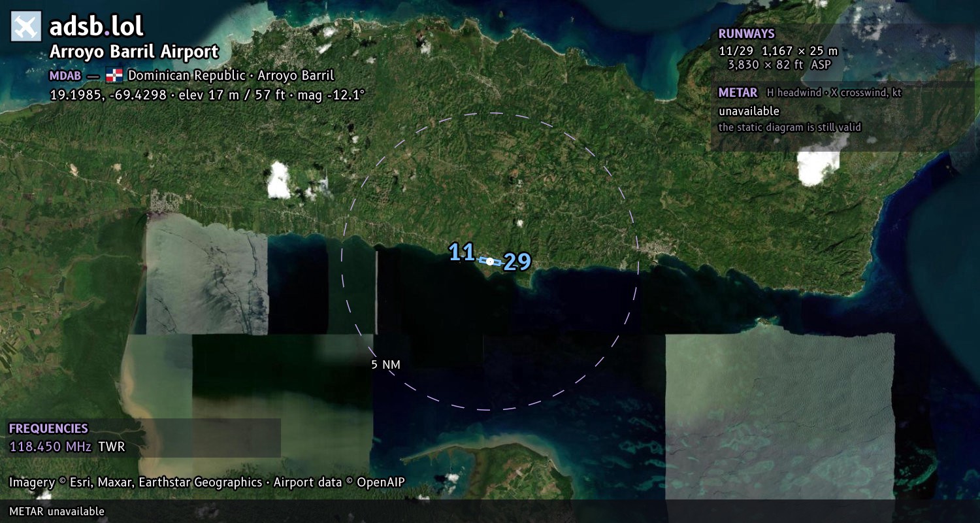Image resolution: width=980 pixels, height=523 pixels.
Task: Select runway end label 29
Action: (517, 262)
